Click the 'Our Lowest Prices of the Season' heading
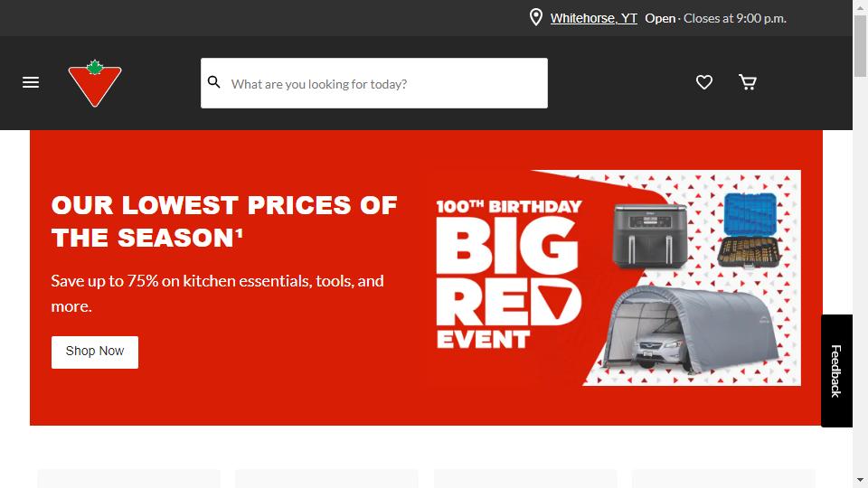Viewport: 868px width, 488px height. [x=224, y=221]
